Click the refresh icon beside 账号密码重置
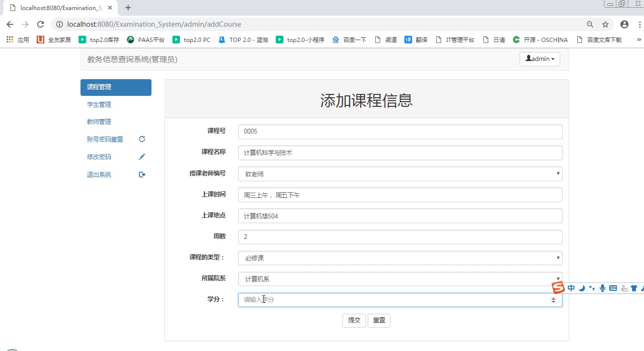This screenshot has height=351, width=644. click(141, 139)
